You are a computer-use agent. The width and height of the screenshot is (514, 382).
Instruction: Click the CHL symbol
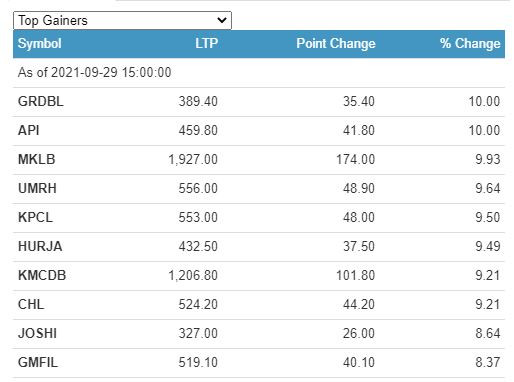click(x=31, y=304)
